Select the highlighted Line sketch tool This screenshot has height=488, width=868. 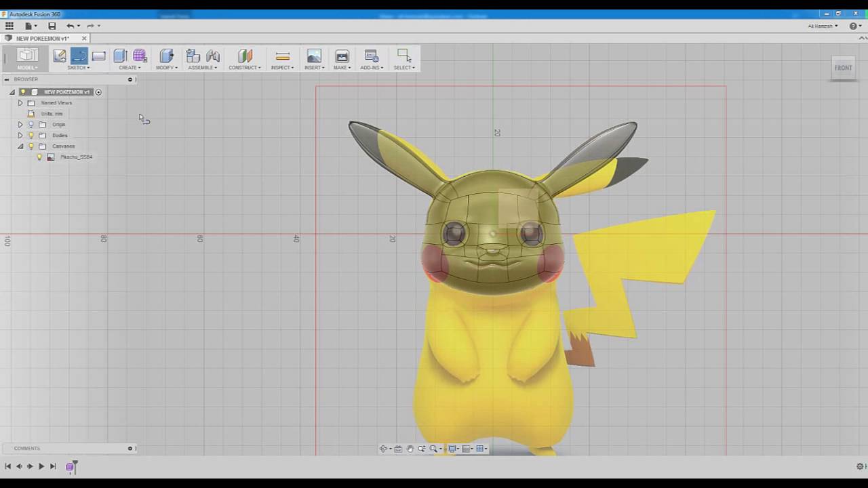pyautogui.click(x=79, y=56)
